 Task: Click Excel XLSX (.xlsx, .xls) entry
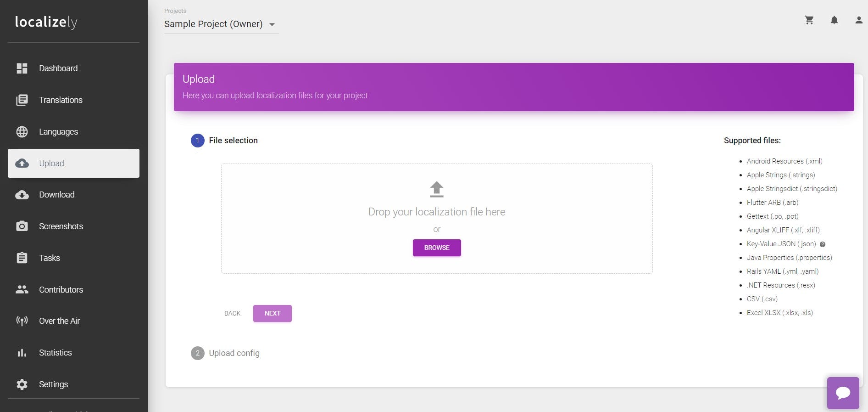tap(780, 313)
